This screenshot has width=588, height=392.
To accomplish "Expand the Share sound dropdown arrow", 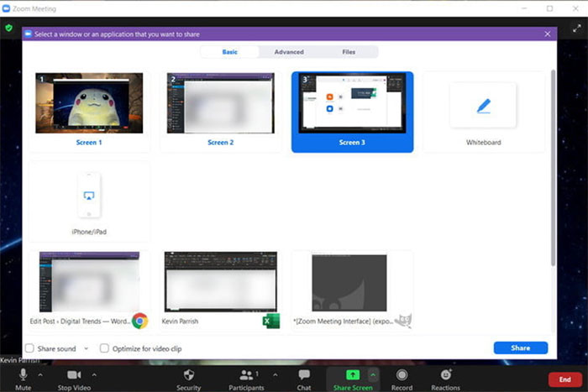I will 86,348.
